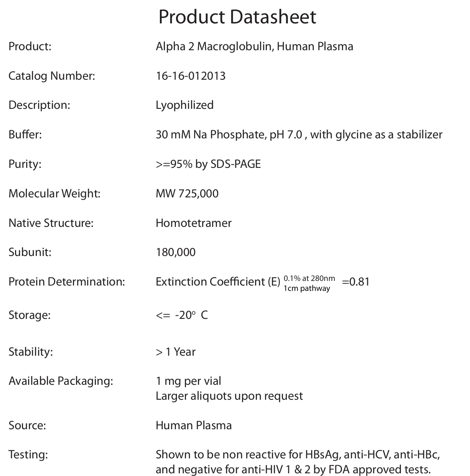Click the "Catalog Number:" field label

point(52,76)
